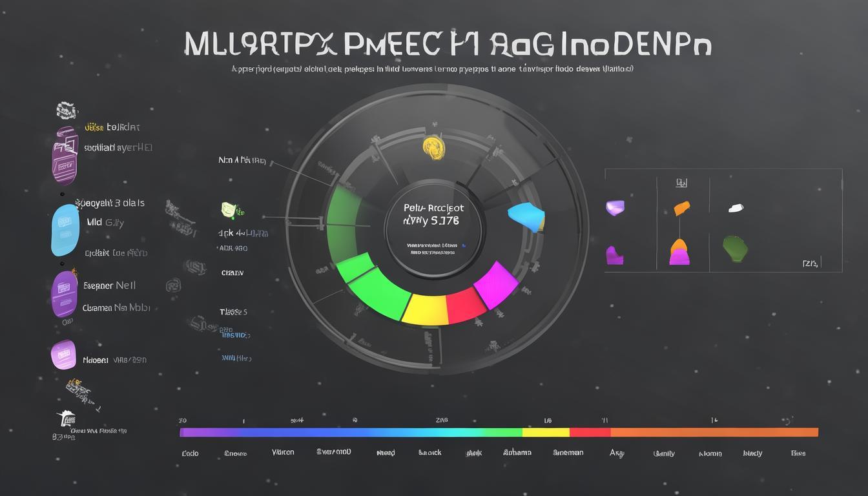Click the 'Vidcon' label below the spectrum bar
The width and height of the screenshot is (868, 496).
(x=283, y=452)
